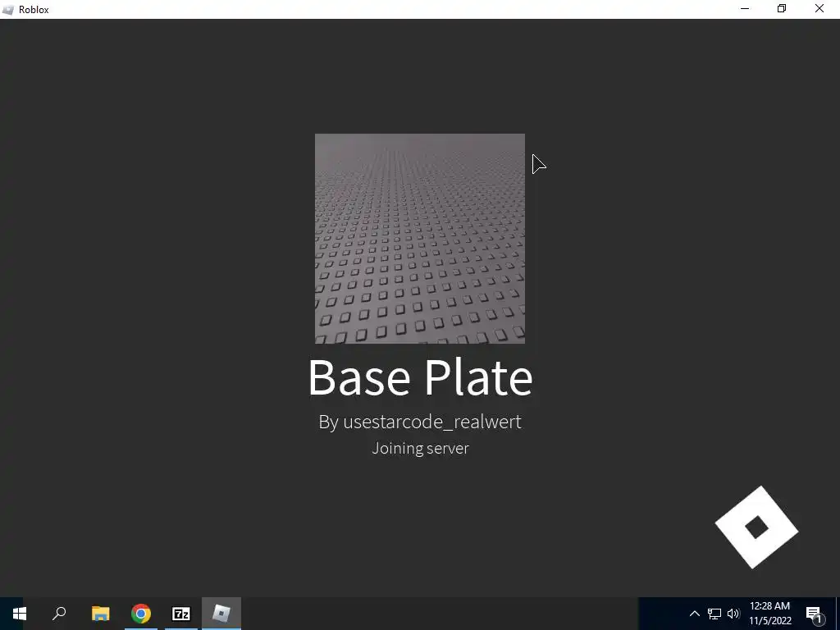Open File Explorer from the taskbar
Viewport: 840px width, 630px height.
click(x=100, y=614)
